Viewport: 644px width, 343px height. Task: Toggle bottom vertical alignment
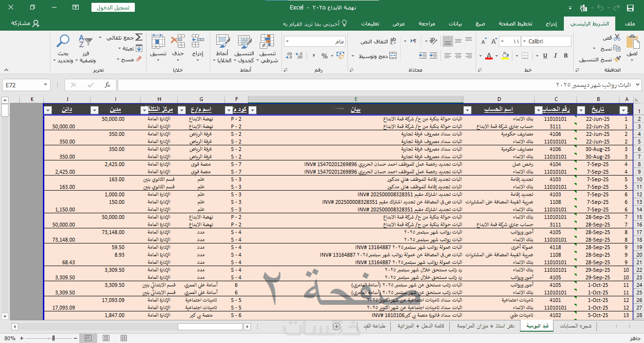click(x=447, y=42)
